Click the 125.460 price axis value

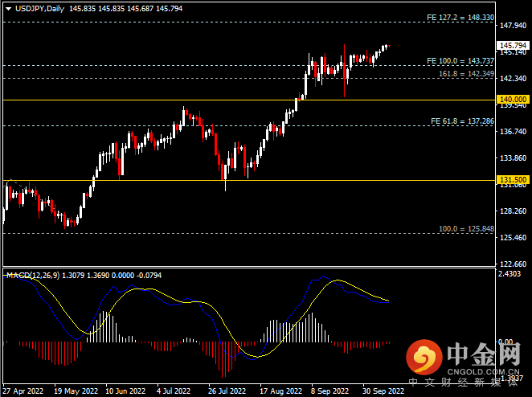[513, 238]
